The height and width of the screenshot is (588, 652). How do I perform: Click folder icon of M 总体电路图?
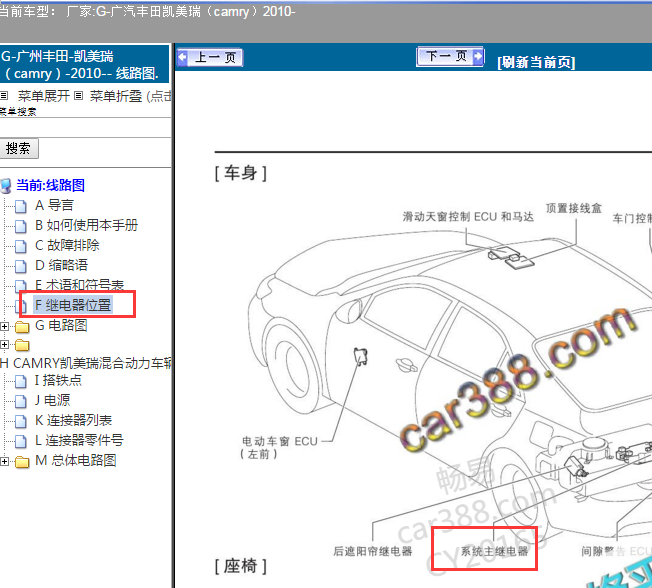pyautogui.click(x=22, y=462)
